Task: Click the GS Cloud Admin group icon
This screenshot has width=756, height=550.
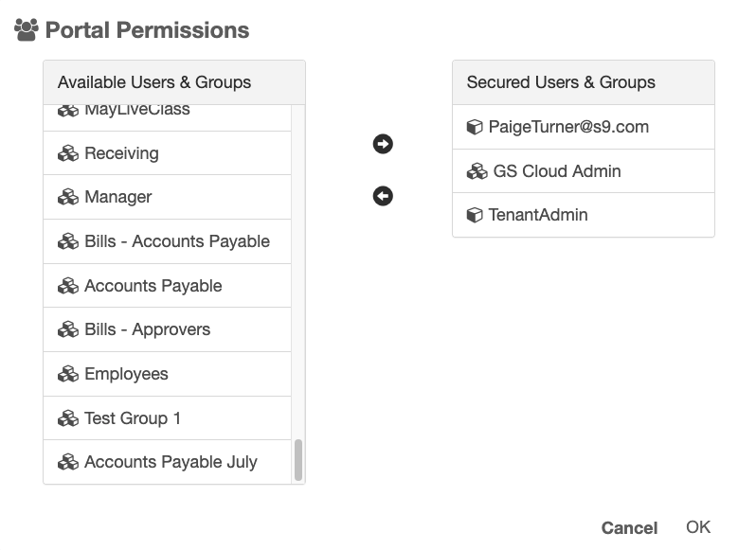Action: click(x=477, y=171)
